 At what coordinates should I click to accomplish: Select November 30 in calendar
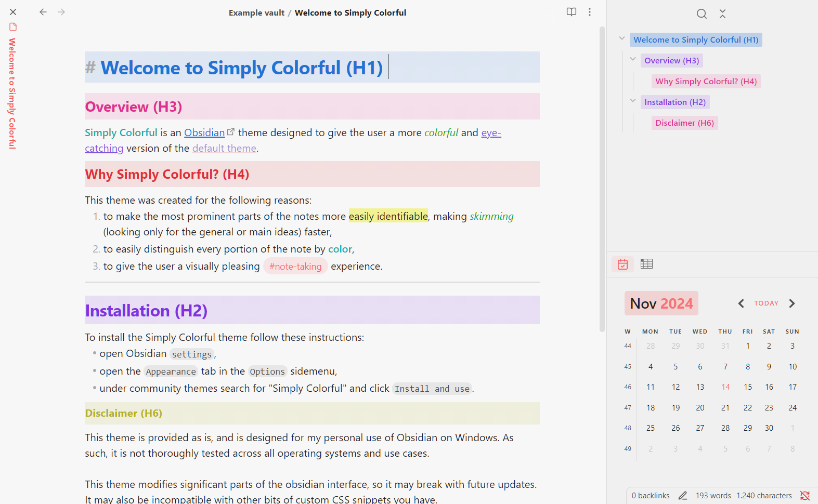pyautogui.click(x=769, y=428)
